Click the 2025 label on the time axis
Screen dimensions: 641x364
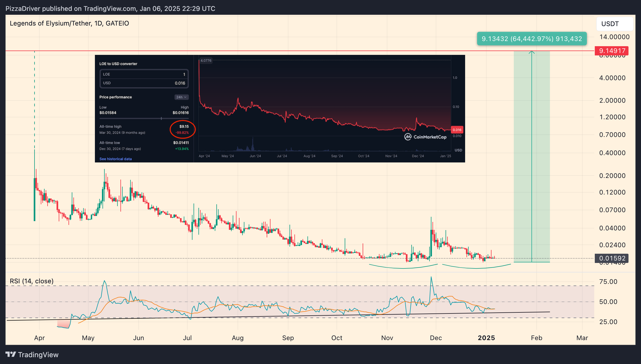pyautogui.click(x=486, y=338)
